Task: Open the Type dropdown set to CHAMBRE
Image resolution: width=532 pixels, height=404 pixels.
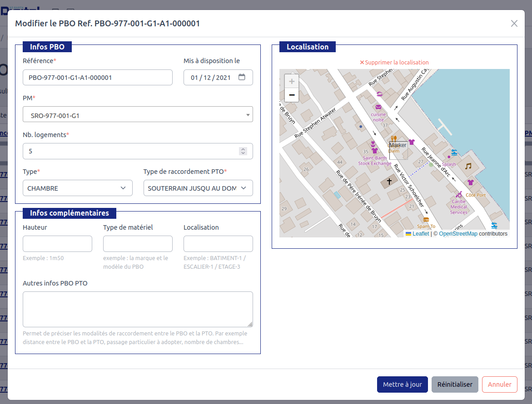Action: [77, 187]
